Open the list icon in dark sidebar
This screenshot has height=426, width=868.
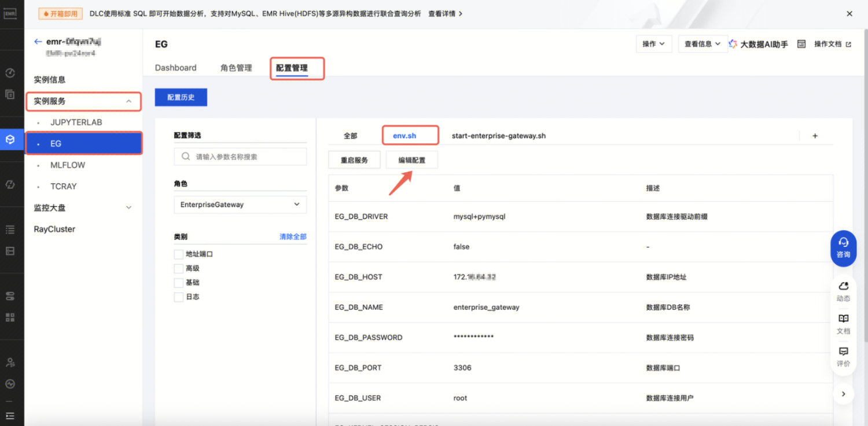pyautogui.click(x=10, y=229)
